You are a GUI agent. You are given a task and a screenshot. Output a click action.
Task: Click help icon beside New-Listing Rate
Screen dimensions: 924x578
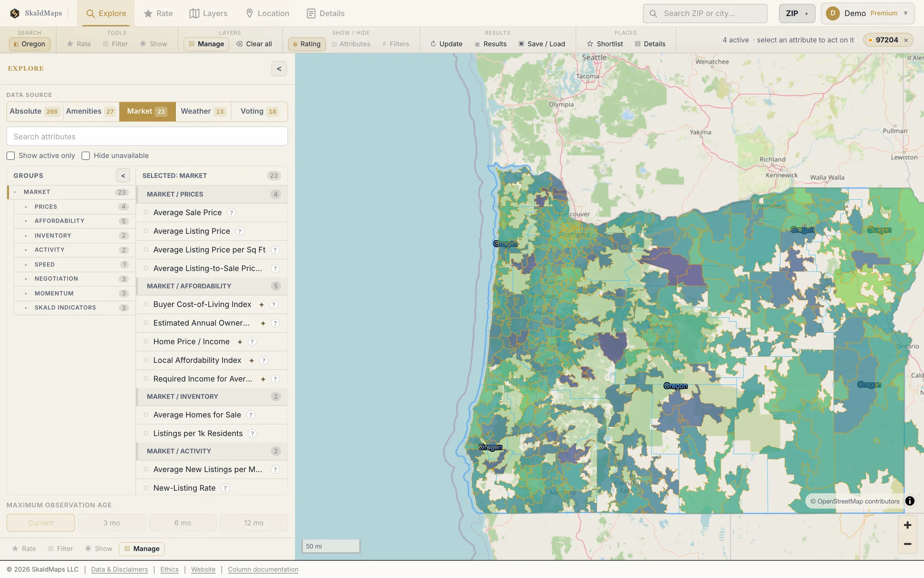(225, 488)
